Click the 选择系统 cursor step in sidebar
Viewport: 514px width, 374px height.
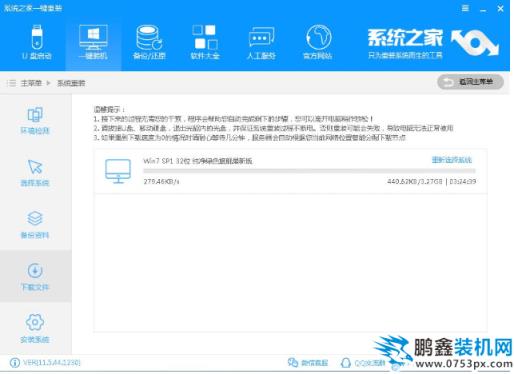tap(35, 173)
